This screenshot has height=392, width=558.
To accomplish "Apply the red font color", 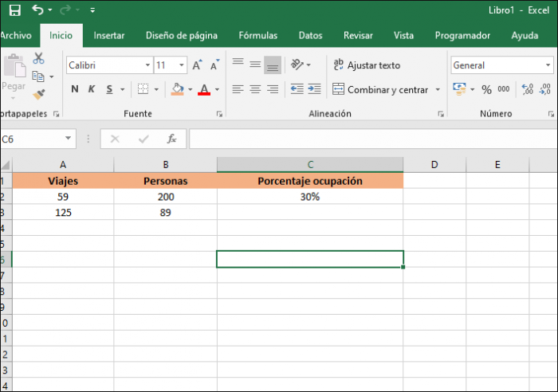I will 204,89.
